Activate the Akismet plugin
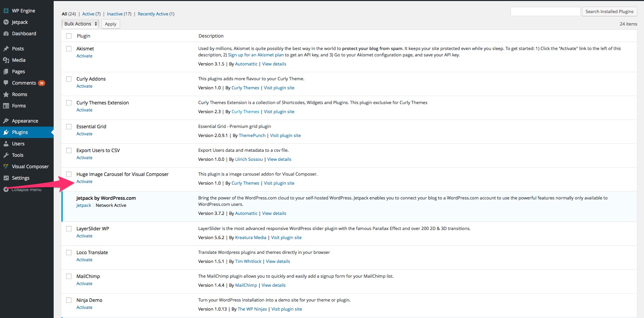 [x=85, y=56]
